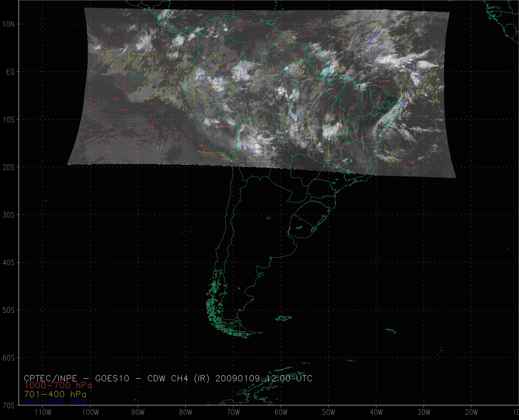Click the 50S latitude label

[x=9, y=310]
